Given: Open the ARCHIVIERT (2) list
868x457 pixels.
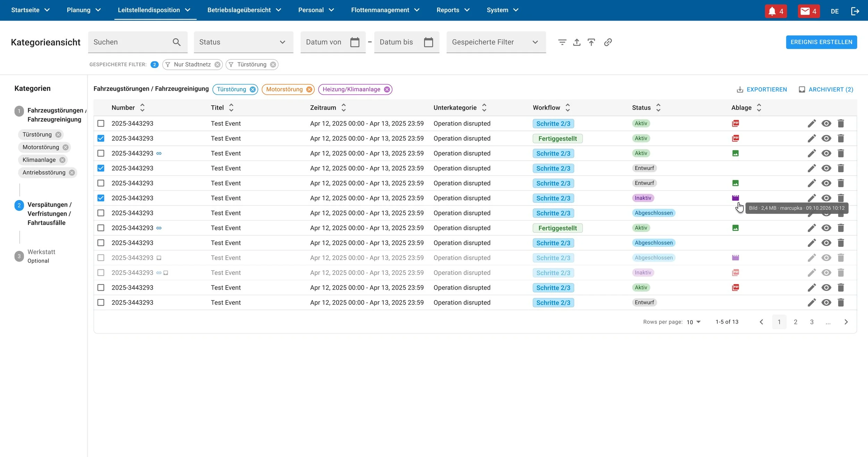Looking at the screenshot, I should [x=826, y=90].
